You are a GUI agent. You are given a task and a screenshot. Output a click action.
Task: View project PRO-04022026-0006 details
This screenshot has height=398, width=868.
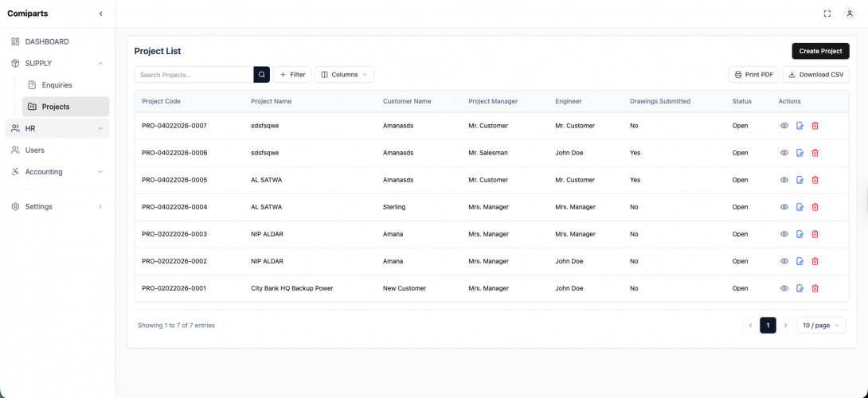click(784, 153)
